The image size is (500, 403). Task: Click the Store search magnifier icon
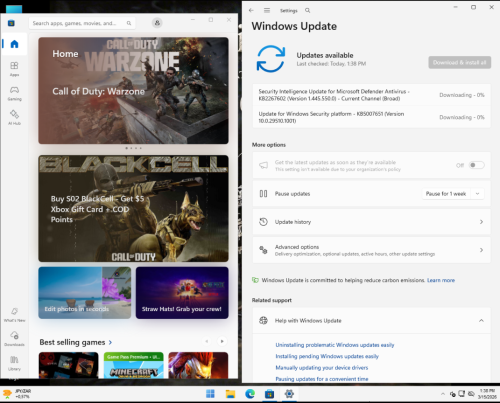point(129,23)
